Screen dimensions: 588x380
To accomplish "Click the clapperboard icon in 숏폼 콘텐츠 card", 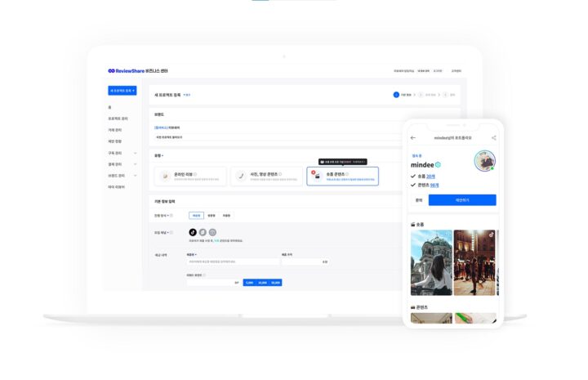I will 317,177.
